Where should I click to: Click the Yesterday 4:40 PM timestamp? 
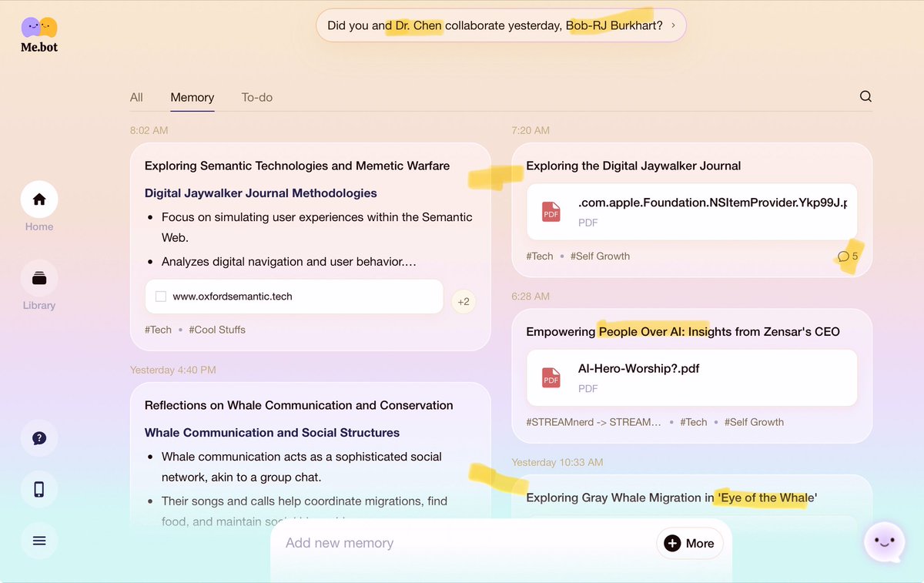(172, 370)
